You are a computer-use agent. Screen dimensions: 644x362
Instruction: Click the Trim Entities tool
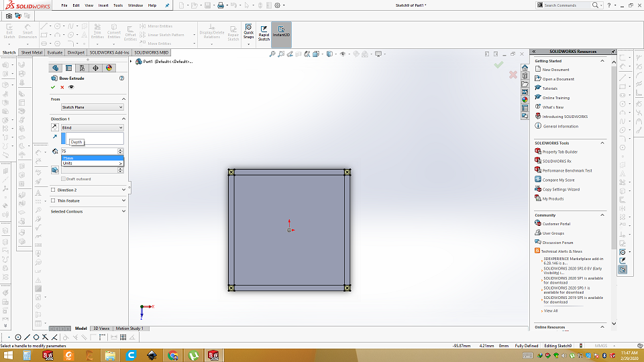(x=97, y=32)
